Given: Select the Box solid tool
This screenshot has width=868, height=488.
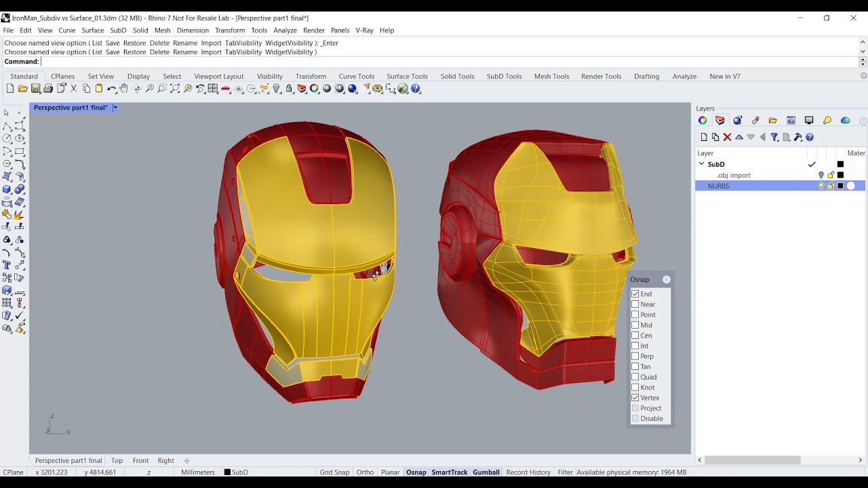Looking at the screenshot, I should coord(7,189).
